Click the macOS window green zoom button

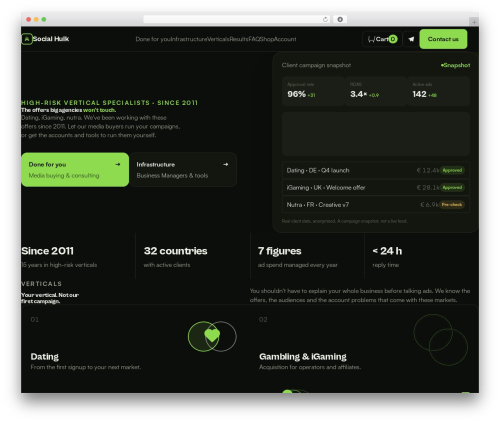pos(44,19)
